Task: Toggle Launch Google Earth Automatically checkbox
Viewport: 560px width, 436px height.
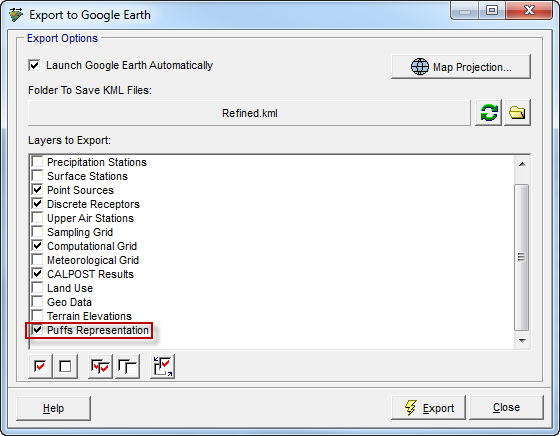Action: tap(34, 65)
